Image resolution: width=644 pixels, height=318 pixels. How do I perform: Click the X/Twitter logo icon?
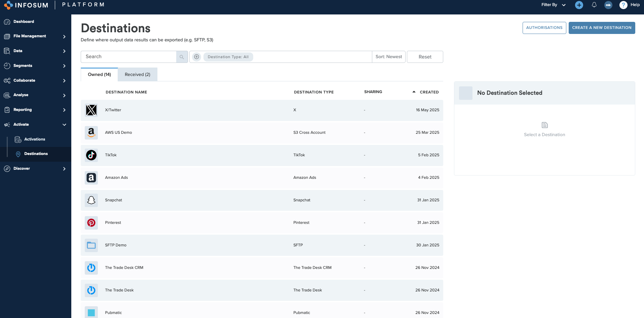coord(91,110)
